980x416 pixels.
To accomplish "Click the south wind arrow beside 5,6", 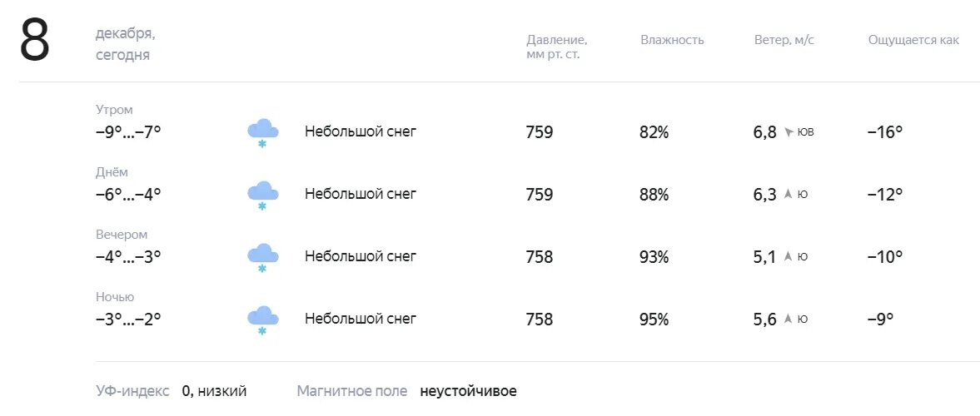I will point(788,319).
